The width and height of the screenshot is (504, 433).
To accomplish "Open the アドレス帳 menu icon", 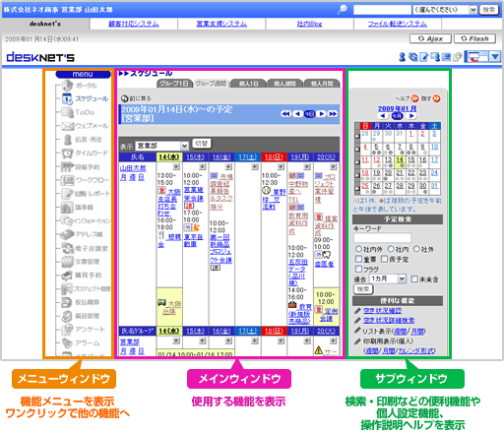I will point(68,234).
